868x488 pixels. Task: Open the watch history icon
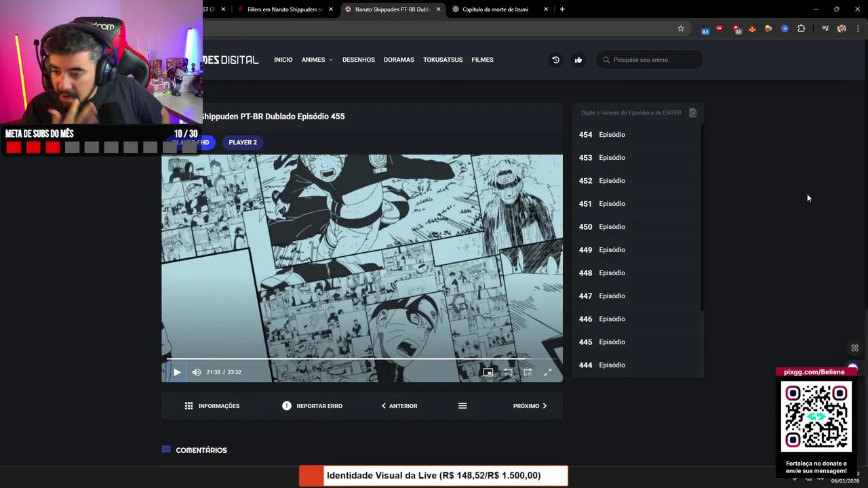tap(555, 60)
